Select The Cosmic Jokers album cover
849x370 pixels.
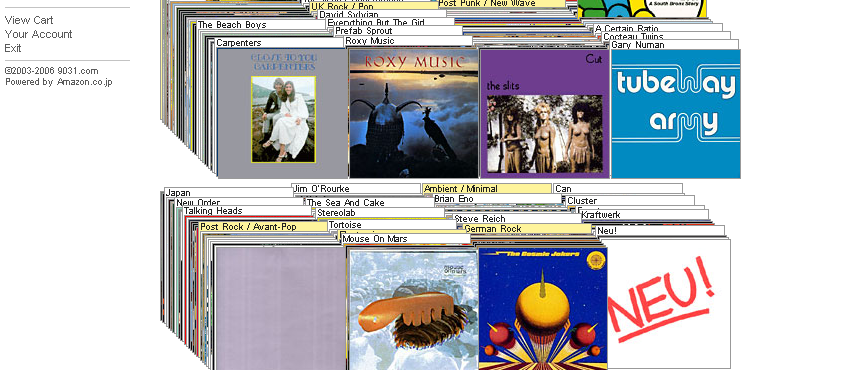(x=543, y=309)
